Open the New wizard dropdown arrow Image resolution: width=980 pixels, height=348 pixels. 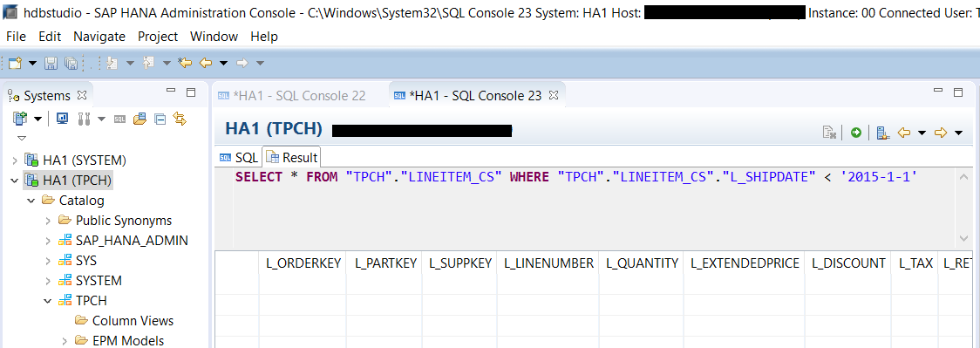point(32,63)
